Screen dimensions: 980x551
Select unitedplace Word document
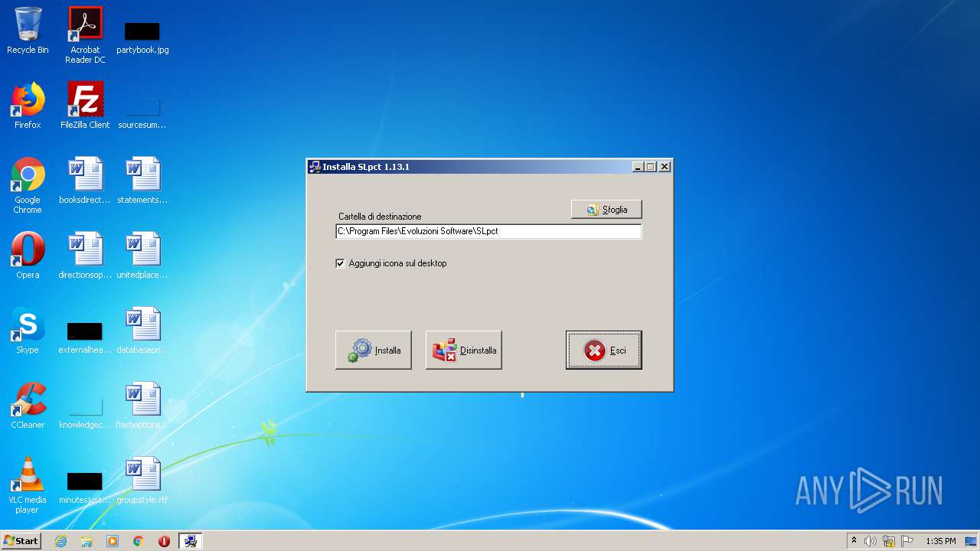click(x=142, y=256)
